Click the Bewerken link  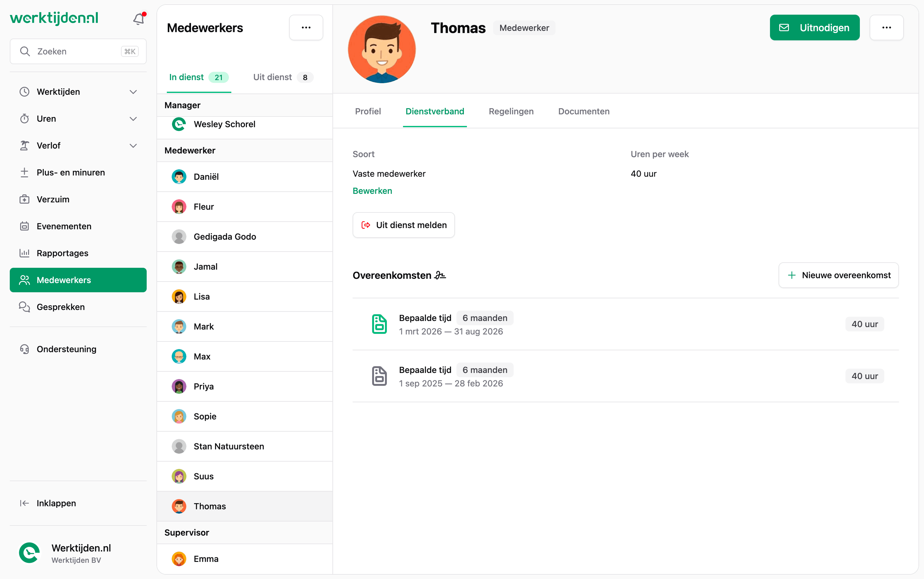click(372, 191)
